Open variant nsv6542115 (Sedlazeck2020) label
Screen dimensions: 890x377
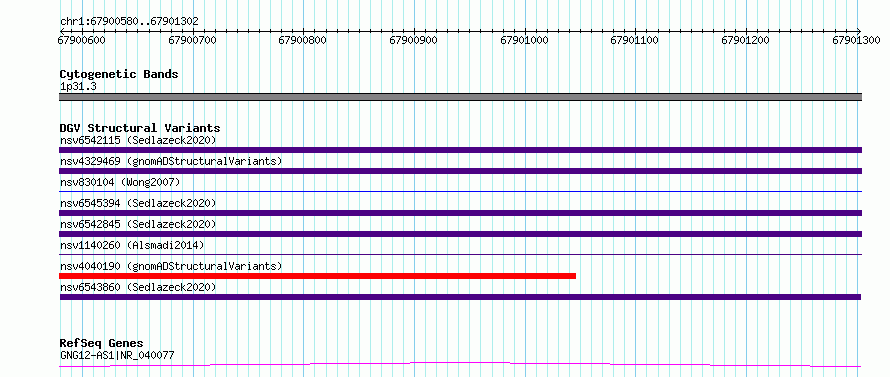tap(138, 140)
